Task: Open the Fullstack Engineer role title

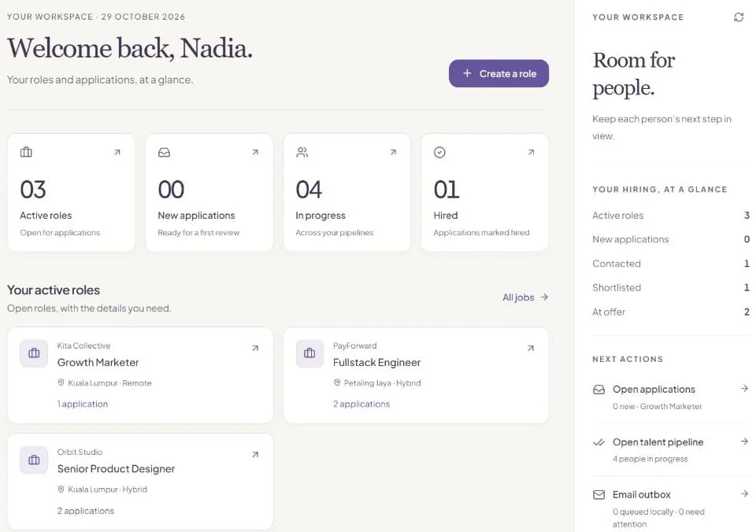Action: [x=376, y=362]
